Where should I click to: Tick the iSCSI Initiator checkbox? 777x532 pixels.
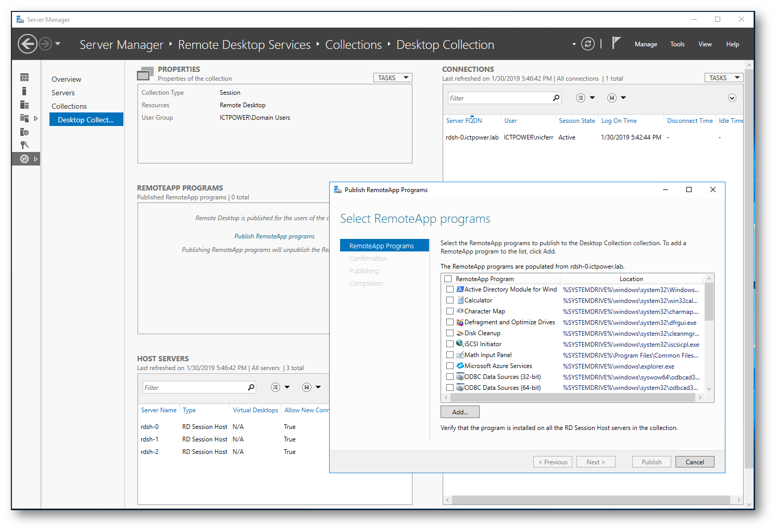click(x=450, y=344)
